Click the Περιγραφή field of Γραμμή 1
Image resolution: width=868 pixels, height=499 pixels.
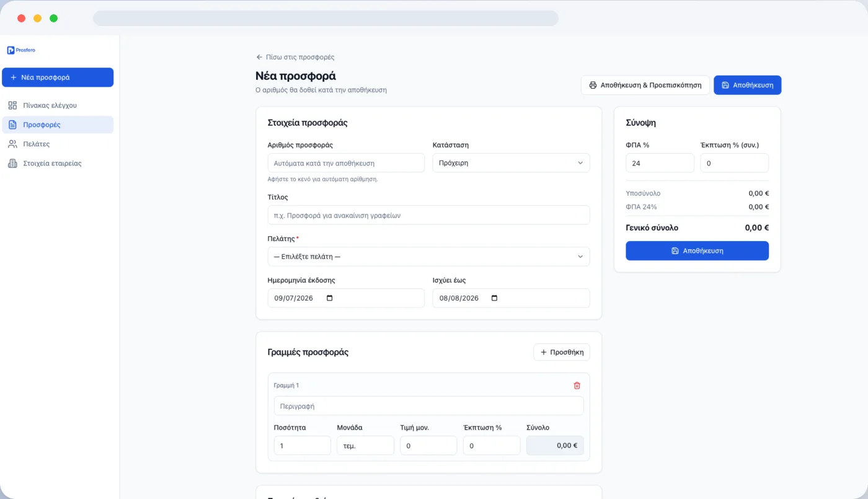point(428,406)
